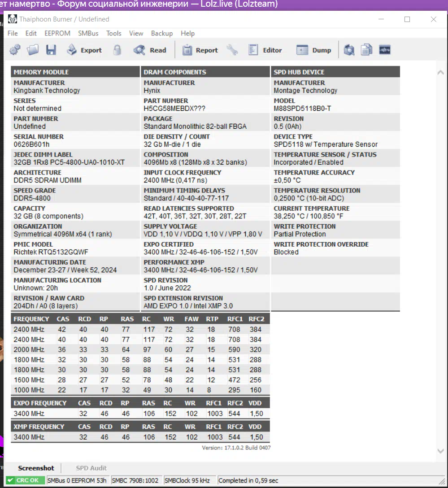
Task: Click the SMBus 0 EEPROM 53h status field
Action: coord(77,480)
